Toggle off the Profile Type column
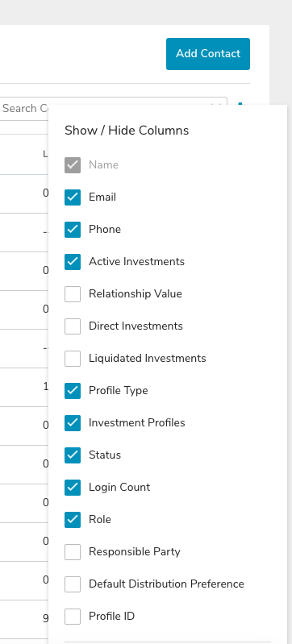Viewport: 292px width, 644px height. tap(73, 391)
